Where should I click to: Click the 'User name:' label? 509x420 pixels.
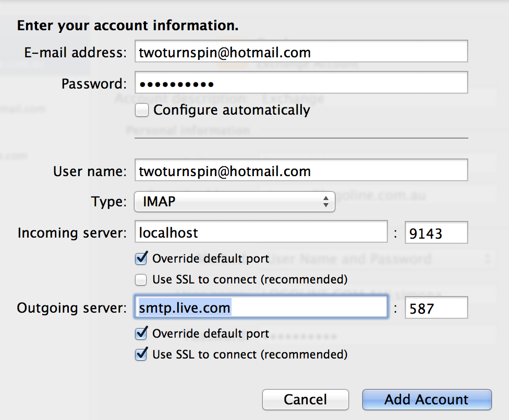click(x=90, y=171)
